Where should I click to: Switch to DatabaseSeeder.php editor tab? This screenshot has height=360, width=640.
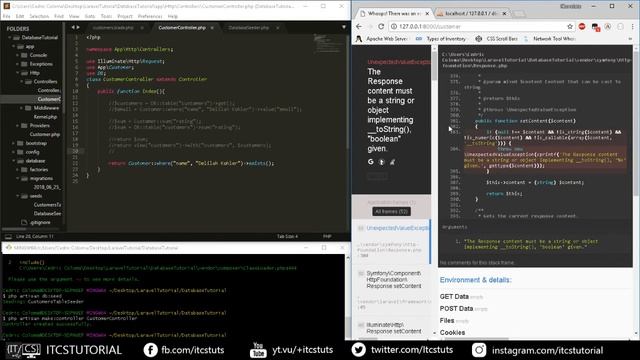248,28
